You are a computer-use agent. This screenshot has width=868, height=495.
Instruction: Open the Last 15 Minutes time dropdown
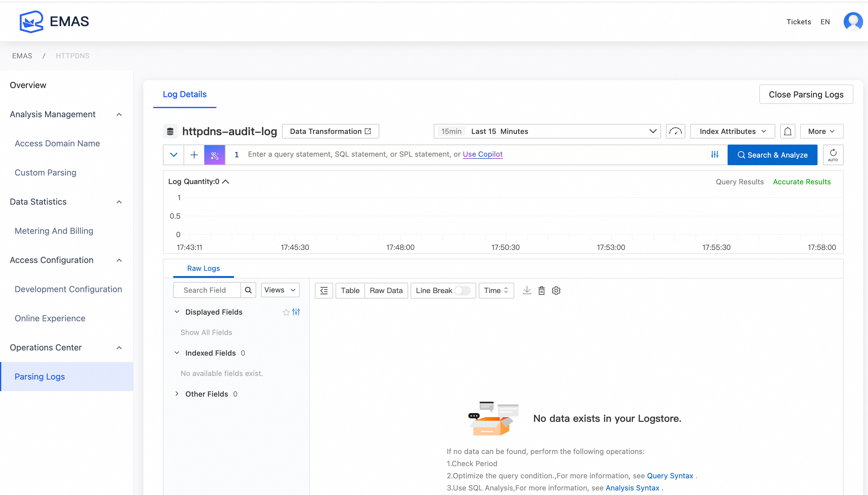546,131
